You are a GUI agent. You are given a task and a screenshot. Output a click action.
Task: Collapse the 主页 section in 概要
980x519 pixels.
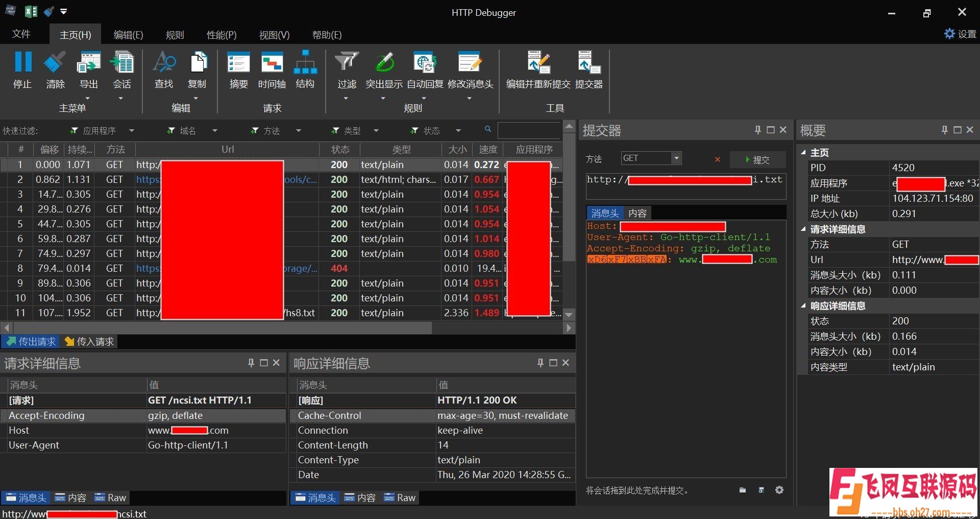pos(803,152)
